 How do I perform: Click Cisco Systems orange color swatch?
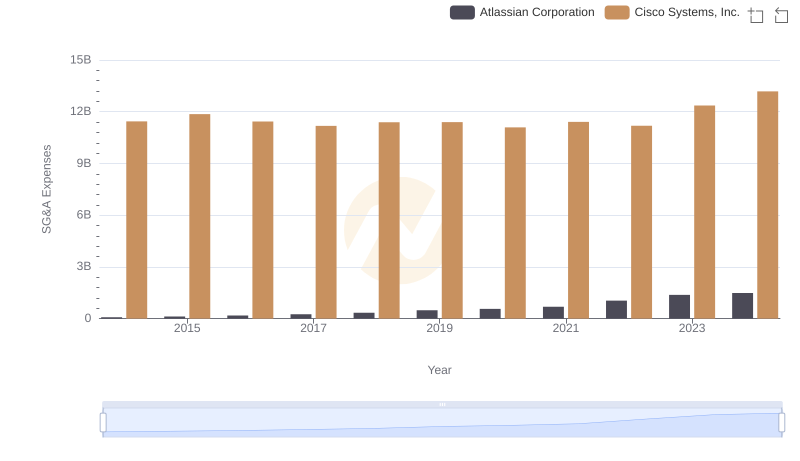(x=617, y=12)
